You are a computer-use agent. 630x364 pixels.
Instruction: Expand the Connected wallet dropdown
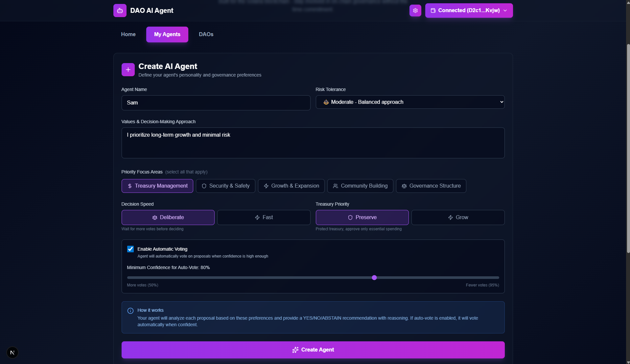(x=505, y=10)
